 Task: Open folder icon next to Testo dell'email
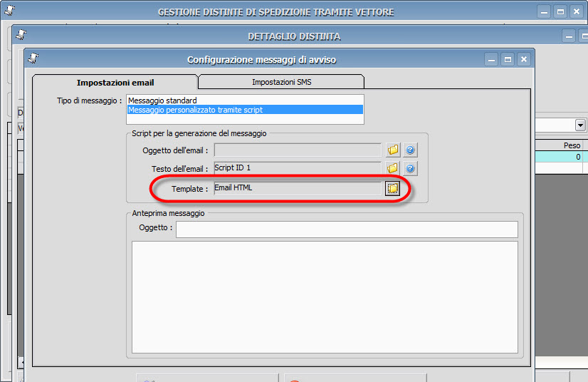(x=393, y=168)
